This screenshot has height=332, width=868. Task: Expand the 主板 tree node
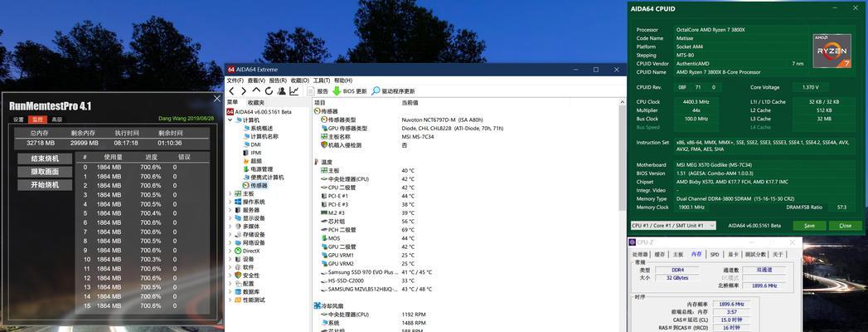pyautogui.click(x=230, y=193)
